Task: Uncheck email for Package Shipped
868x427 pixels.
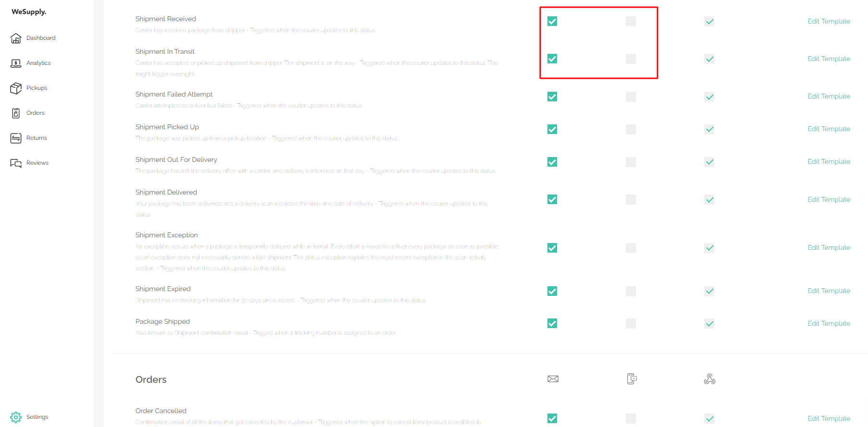Action: [552, 323]
